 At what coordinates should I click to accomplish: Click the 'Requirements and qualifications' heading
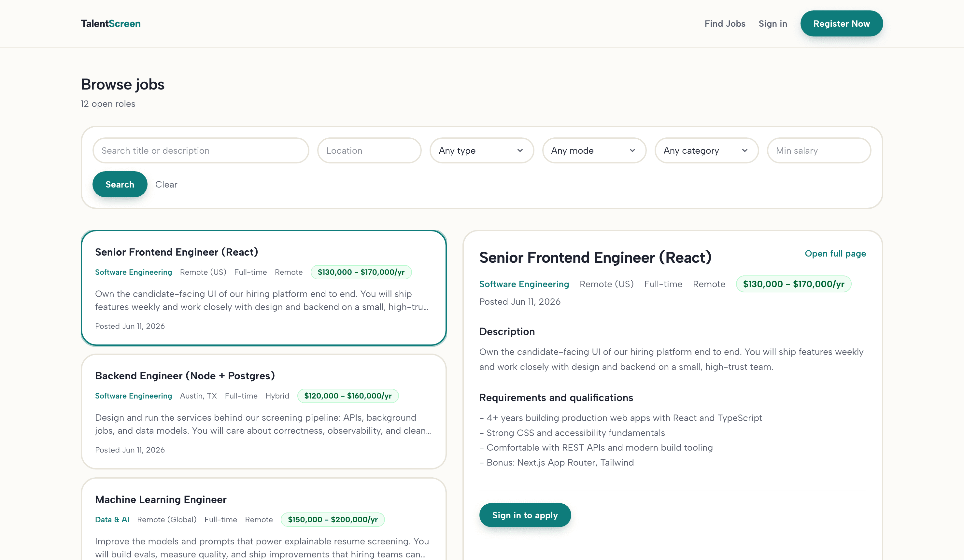556,398
